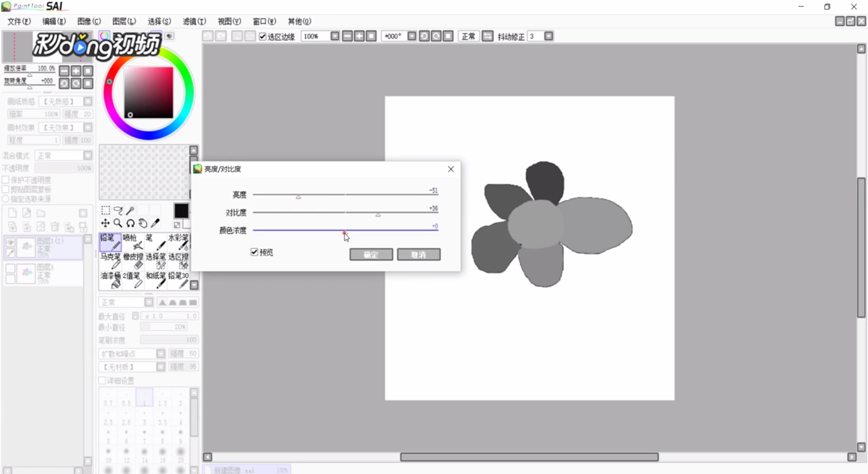The height and width of the screenshot is (474, 868).
Task: Open the 文件 menu
Action: (x=19, y=21)
